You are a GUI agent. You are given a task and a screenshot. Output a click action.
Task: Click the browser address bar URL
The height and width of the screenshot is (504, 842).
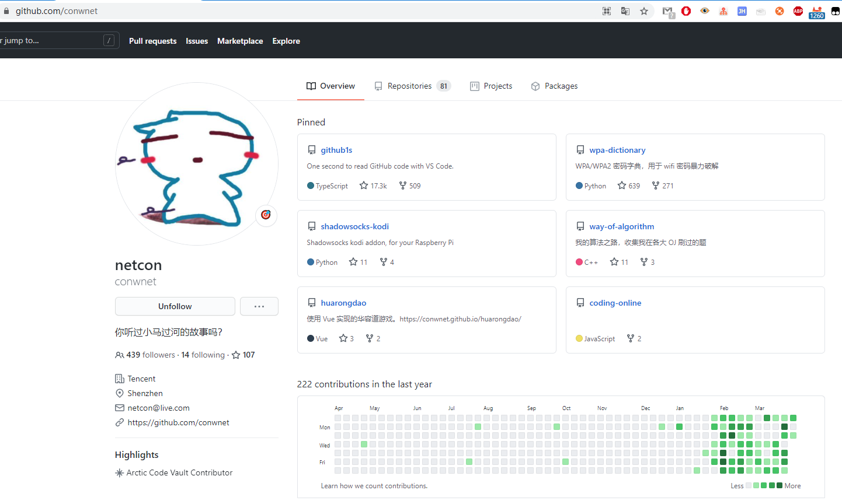57,11
